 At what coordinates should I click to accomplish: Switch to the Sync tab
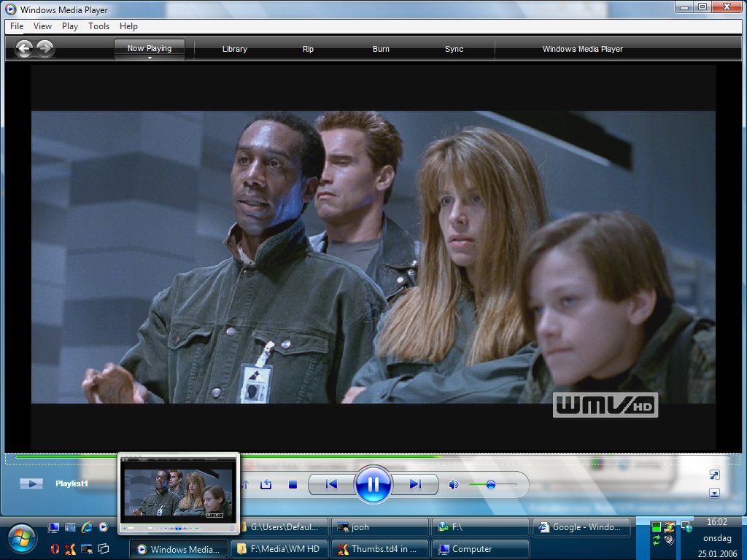pos(454,49)
